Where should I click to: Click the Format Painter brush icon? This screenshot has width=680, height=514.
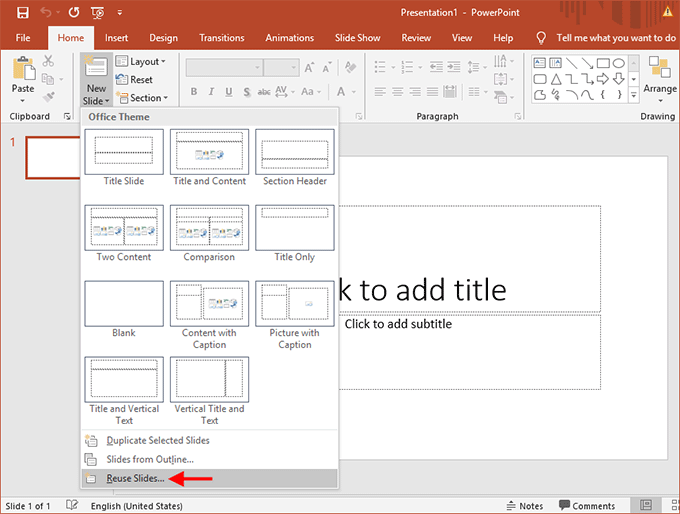[48, 97]
